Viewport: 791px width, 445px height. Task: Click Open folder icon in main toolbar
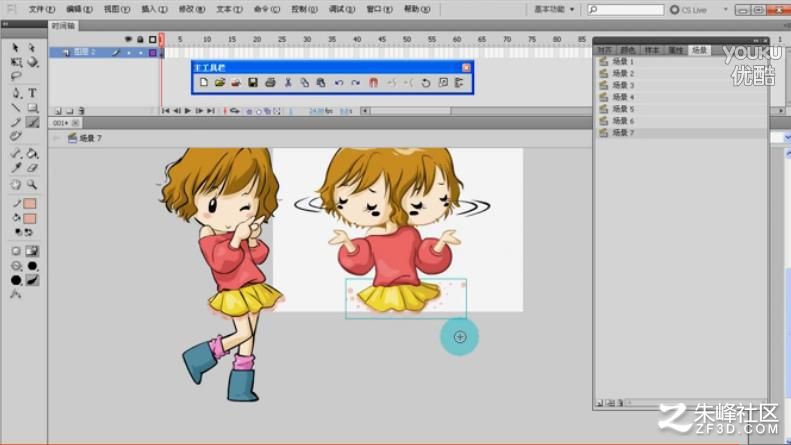[x=220, y=83]
